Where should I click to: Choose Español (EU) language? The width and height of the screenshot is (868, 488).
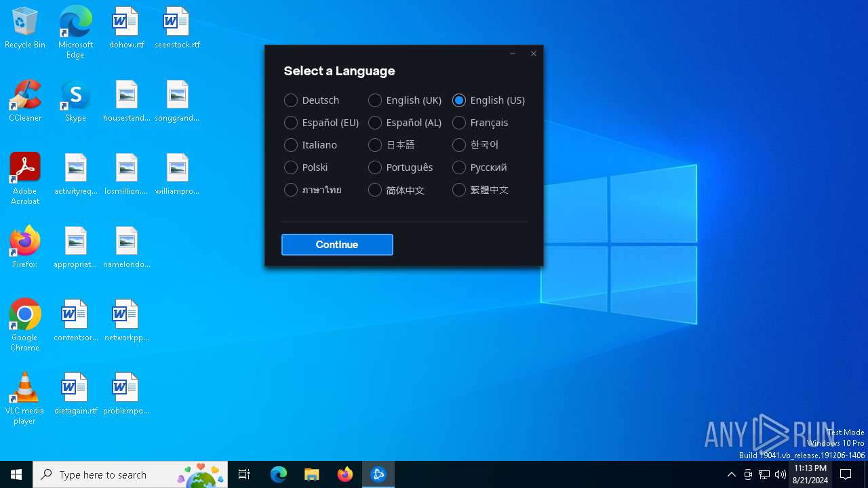tap(321, 123)
